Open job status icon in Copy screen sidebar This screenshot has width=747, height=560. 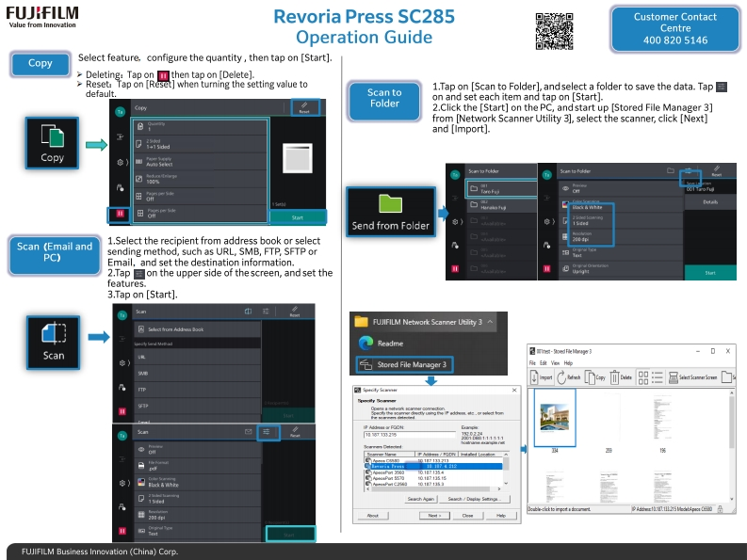coord(121,187)
